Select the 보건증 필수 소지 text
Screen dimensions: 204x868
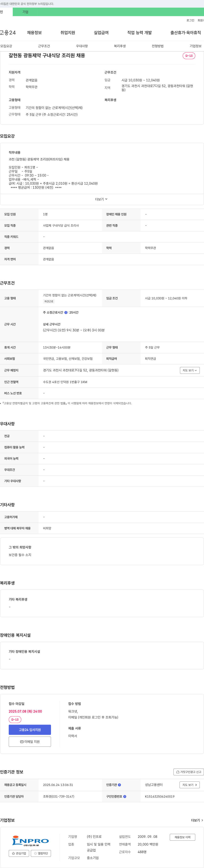tap(20, 555)
